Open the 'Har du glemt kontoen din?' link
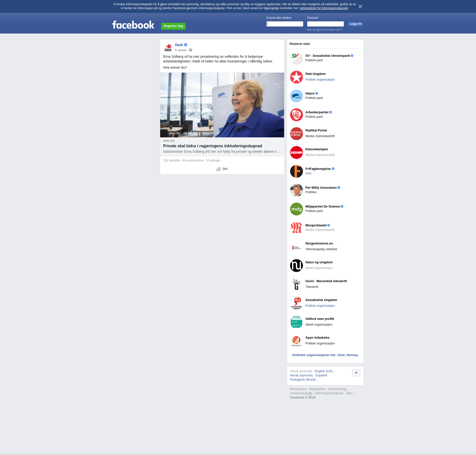The width and height of the screenshot is (476, 455). [x=324, y=30]
